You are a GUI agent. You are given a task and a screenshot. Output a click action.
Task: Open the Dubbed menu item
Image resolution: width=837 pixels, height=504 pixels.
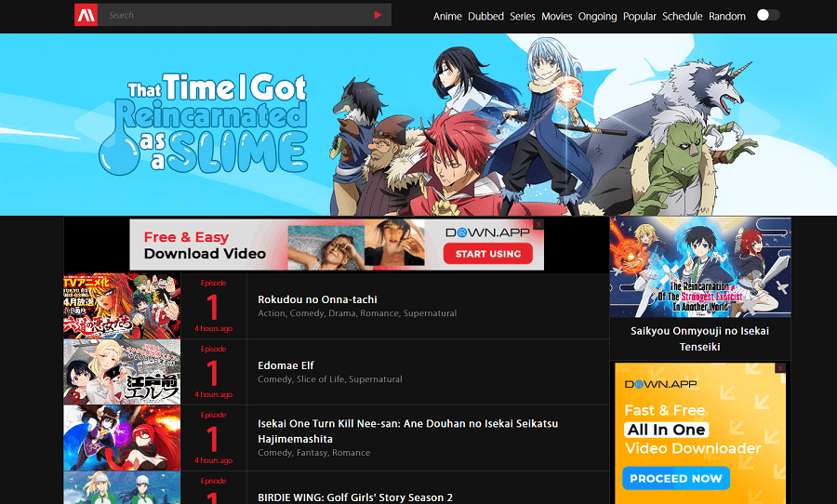pyautogui.click(x=485, y=16)
